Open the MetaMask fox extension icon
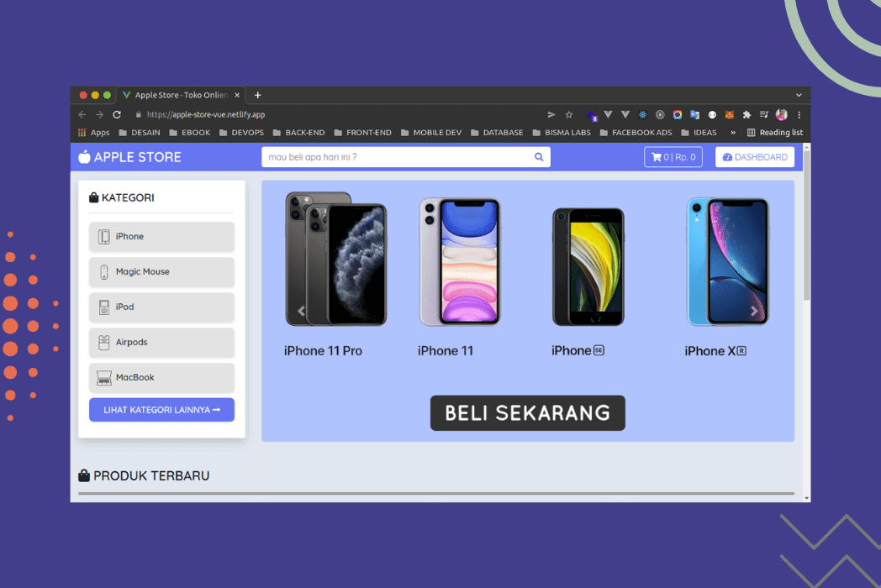 coord(730,114)
